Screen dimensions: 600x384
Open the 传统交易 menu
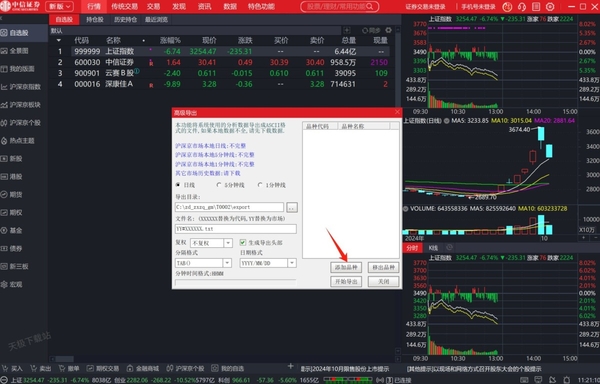(x=124, y=7)
